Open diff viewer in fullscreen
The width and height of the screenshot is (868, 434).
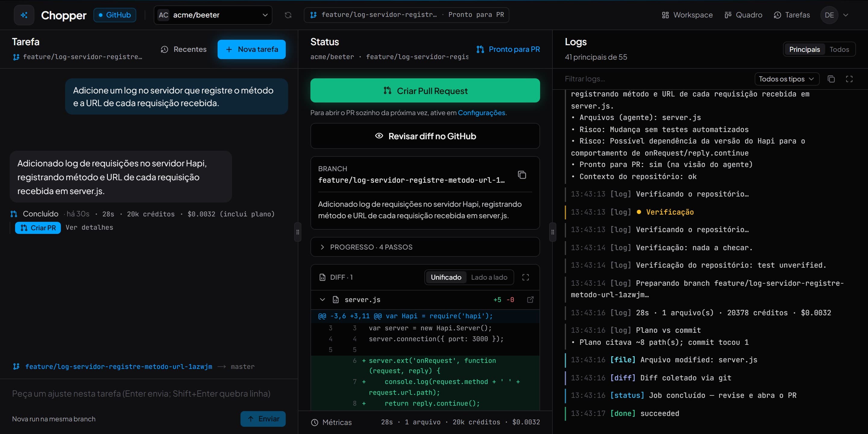(525, 277)
